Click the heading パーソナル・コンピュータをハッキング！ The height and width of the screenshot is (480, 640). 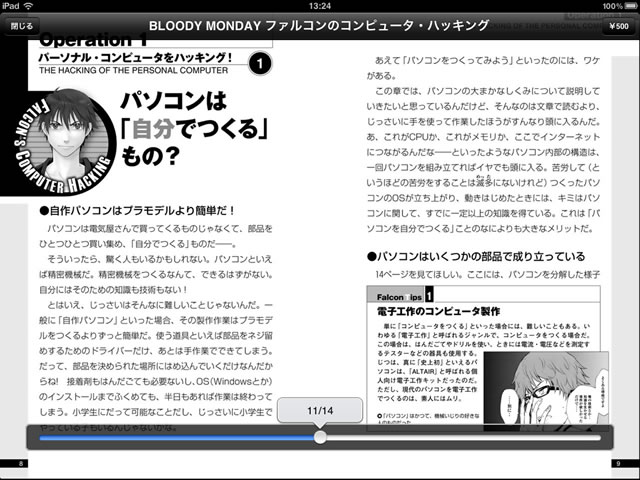(x=135, y=58)
